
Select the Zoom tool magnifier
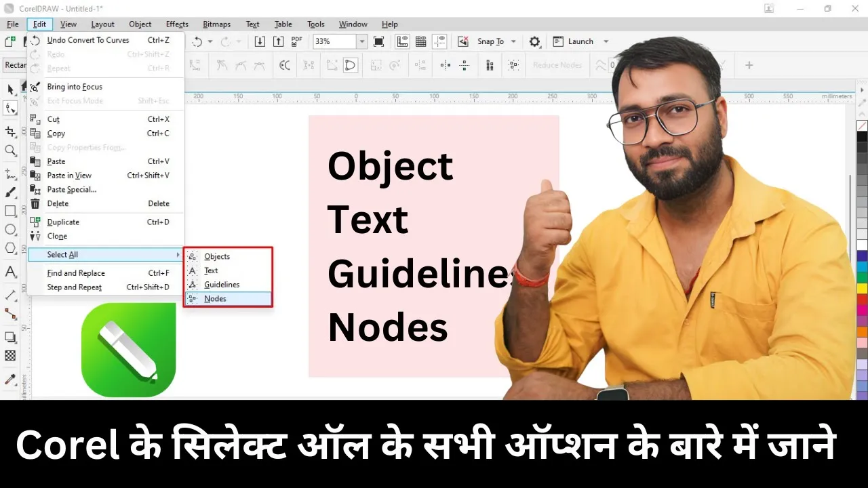[x=10, y=150]
